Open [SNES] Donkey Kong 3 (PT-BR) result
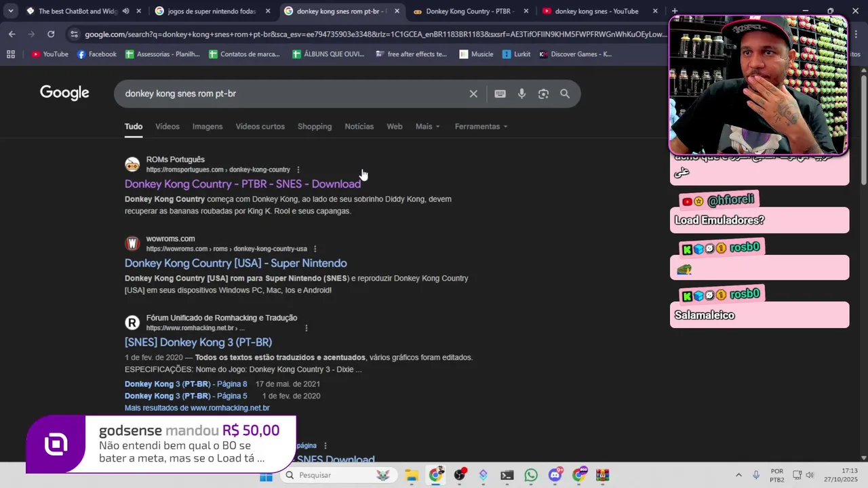This screenshot has height=488, width=868. 199,343
